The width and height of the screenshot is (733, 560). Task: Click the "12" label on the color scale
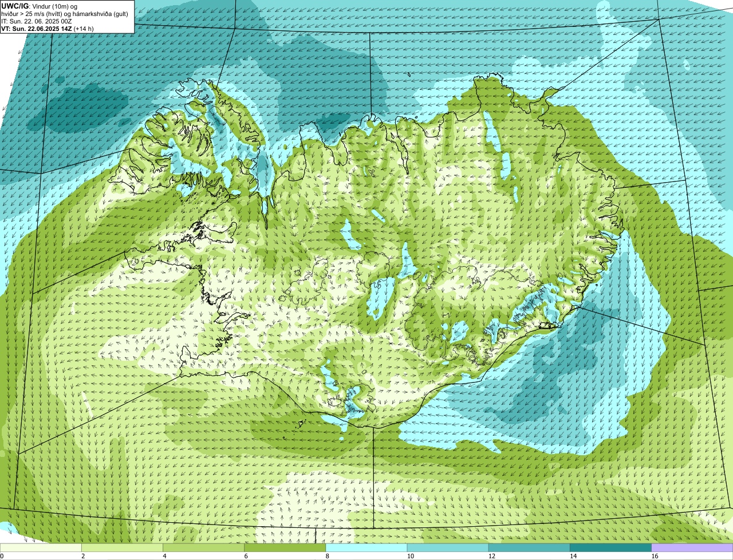491,556
